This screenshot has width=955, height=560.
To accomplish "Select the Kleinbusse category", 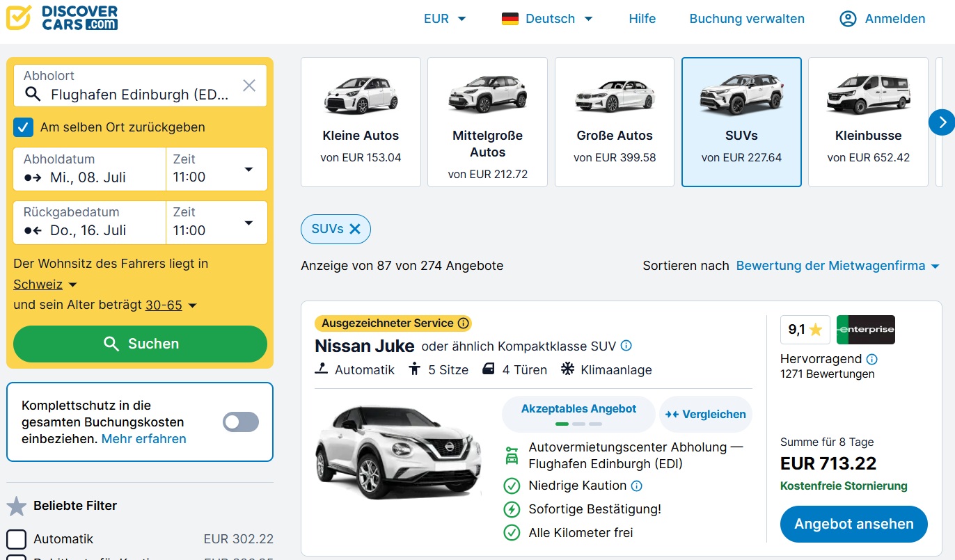I will tap(868, 122).
